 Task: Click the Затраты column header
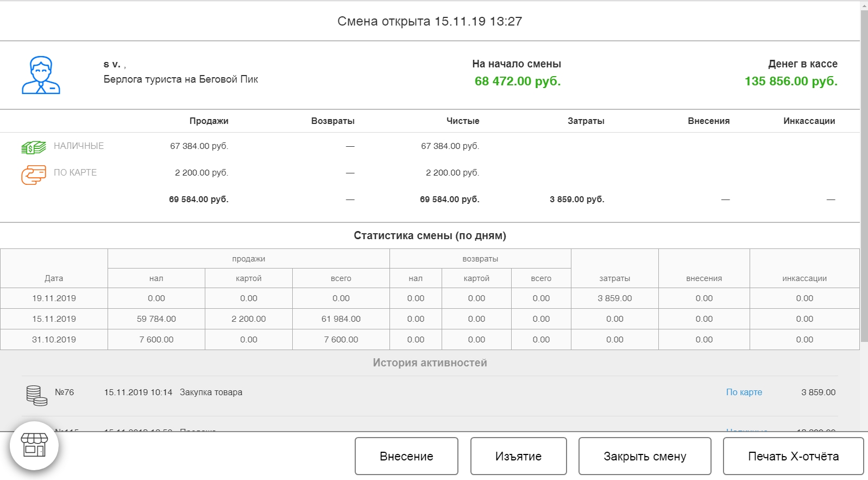[586, 121]
